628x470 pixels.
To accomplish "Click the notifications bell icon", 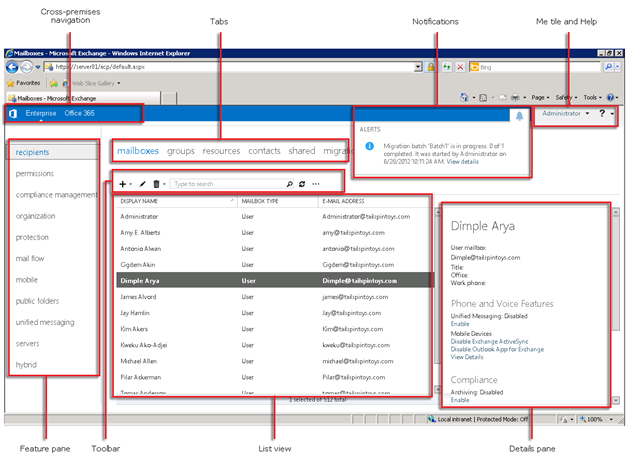I will (519, 116).
